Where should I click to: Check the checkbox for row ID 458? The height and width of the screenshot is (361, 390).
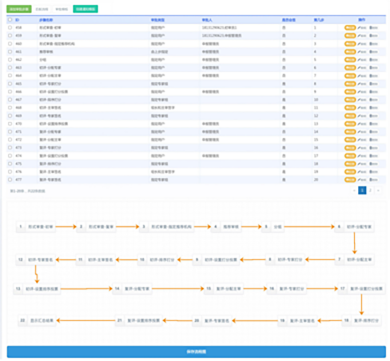click(x=10, y=28)
